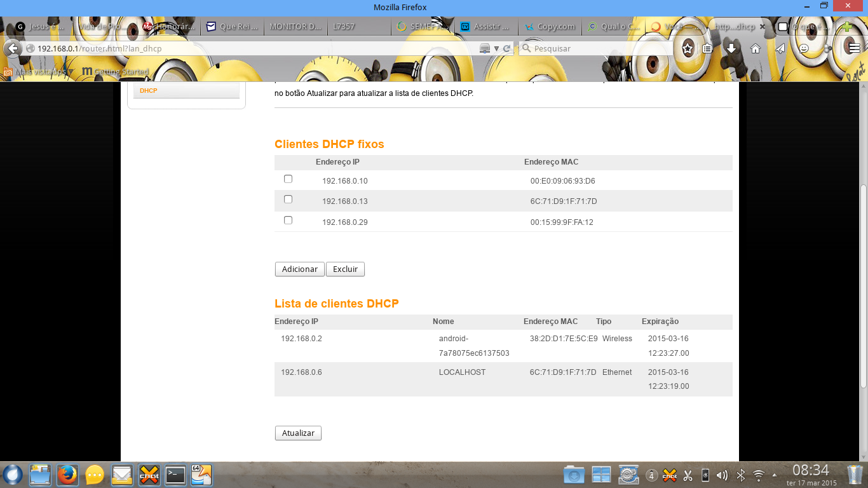Viewport: 868px width, 488px height.
Task: Check the box for 192.168.0.13
Action: point(288,200)
